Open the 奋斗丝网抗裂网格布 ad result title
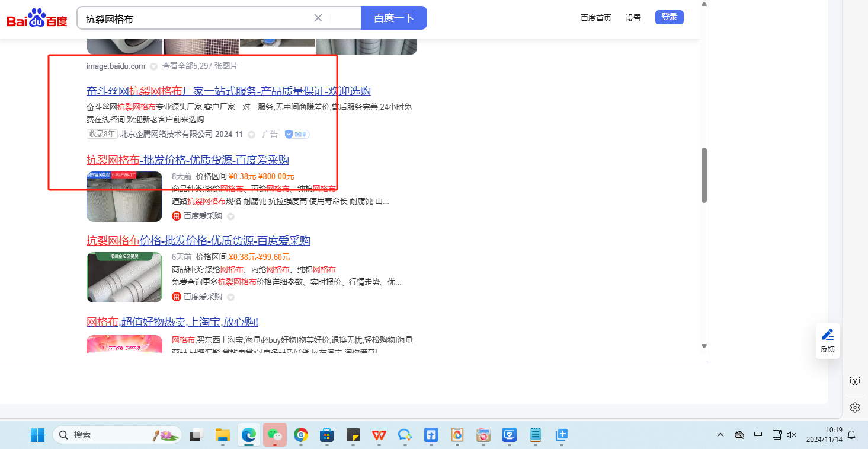 [228, 91]
